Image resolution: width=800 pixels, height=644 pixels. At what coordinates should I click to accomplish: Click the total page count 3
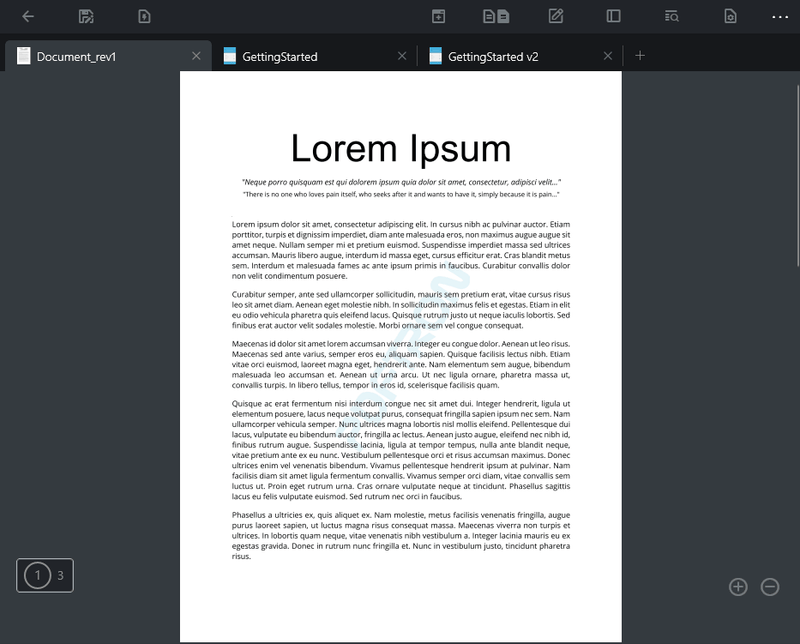click(60, 576)
